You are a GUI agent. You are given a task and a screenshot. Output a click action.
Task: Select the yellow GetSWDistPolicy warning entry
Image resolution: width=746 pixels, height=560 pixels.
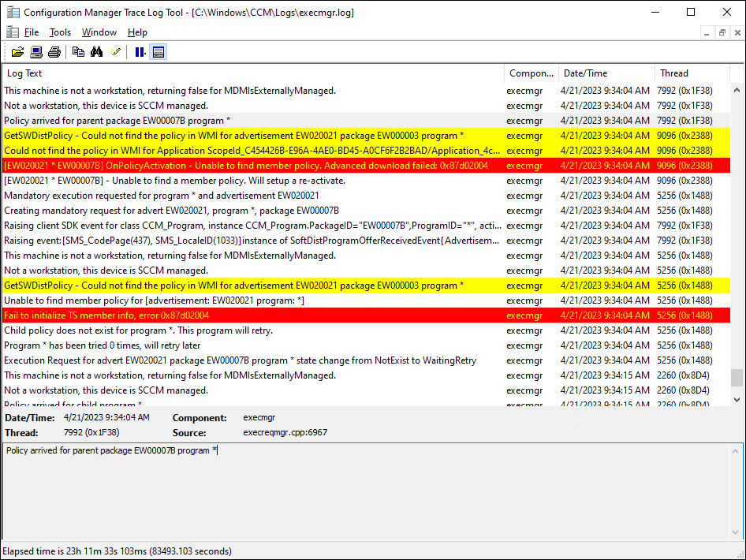tap(237, 135)
